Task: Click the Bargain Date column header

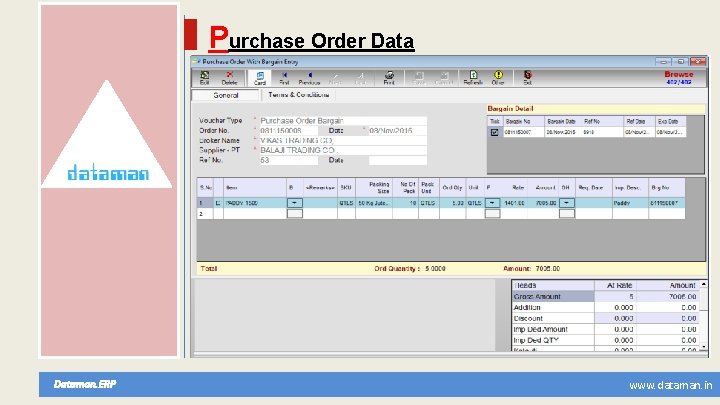Action: (563, 122)
